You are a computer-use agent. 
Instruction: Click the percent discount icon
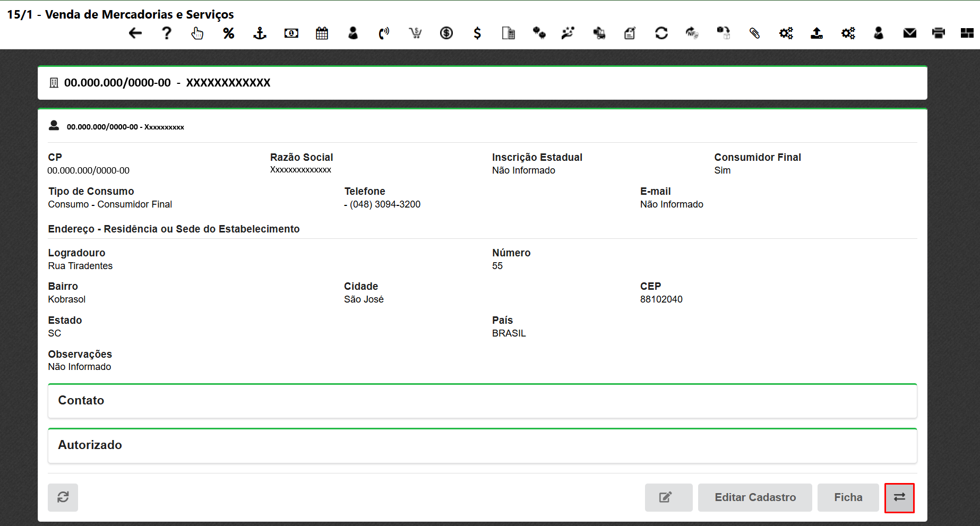pos(229,33)
